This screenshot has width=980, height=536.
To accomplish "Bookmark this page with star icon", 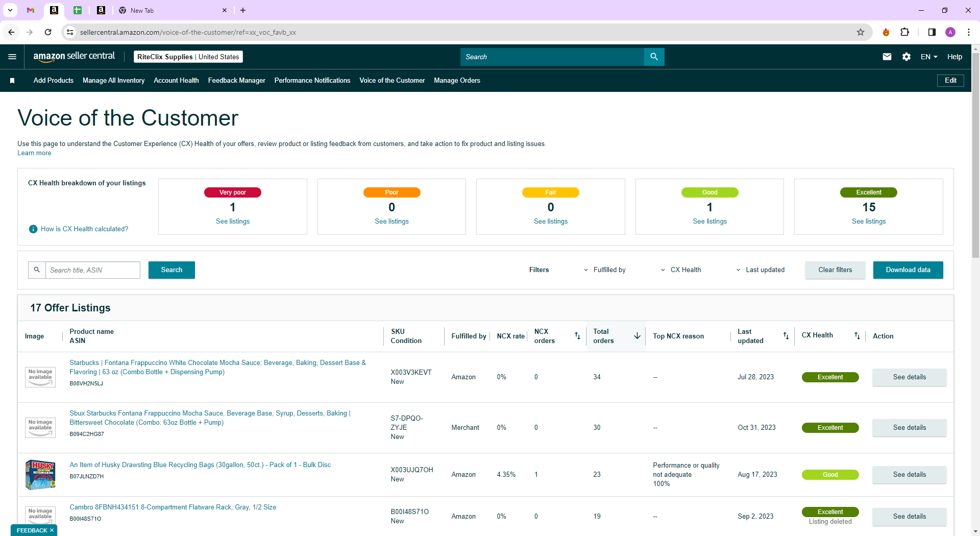I will (861, 32).
